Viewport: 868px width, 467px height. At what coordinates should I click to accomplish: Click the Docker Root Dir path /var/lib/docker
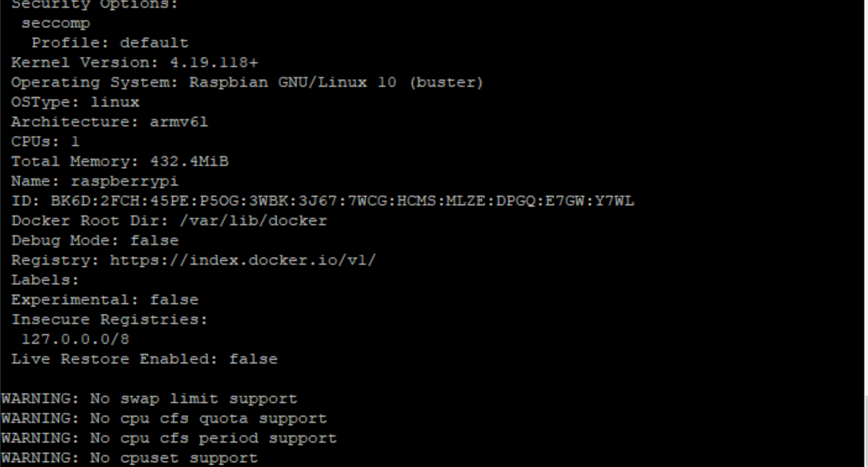[x=254, y=221]
